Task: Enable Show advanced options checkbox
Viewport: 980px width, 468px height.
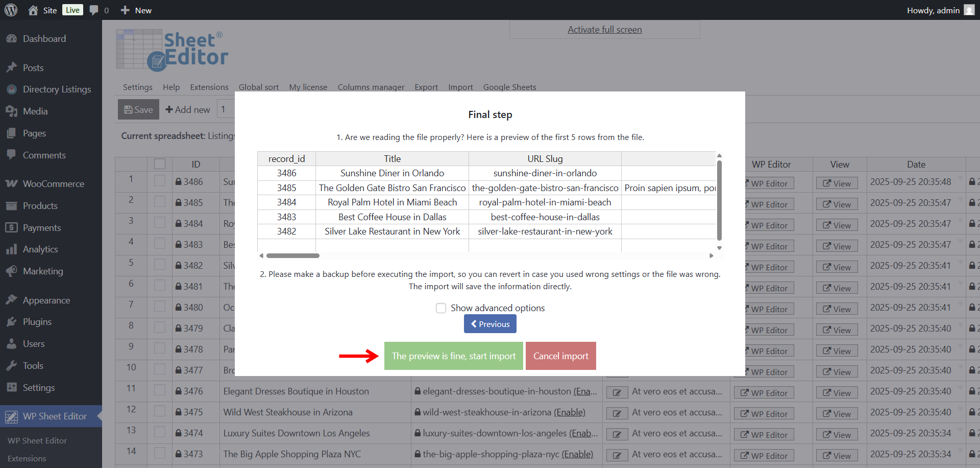Action: [x=441, y=308]
